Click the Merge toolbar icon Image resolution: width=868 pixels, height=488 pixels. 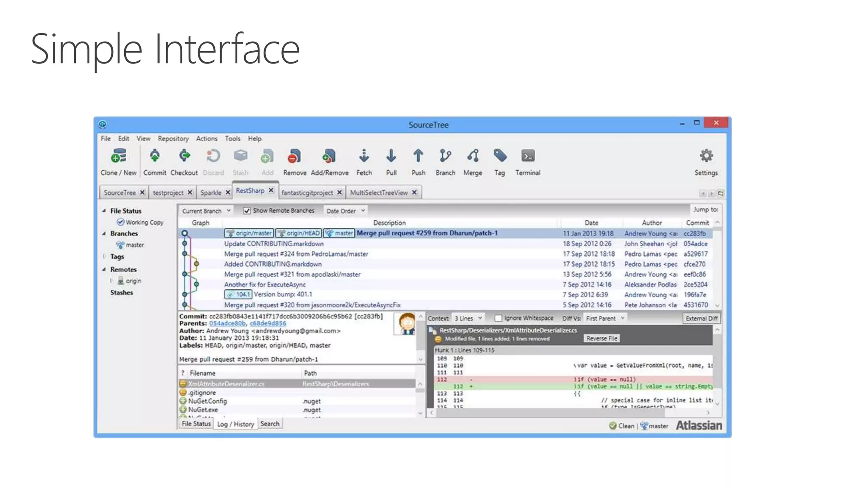[x=473, y=156]
